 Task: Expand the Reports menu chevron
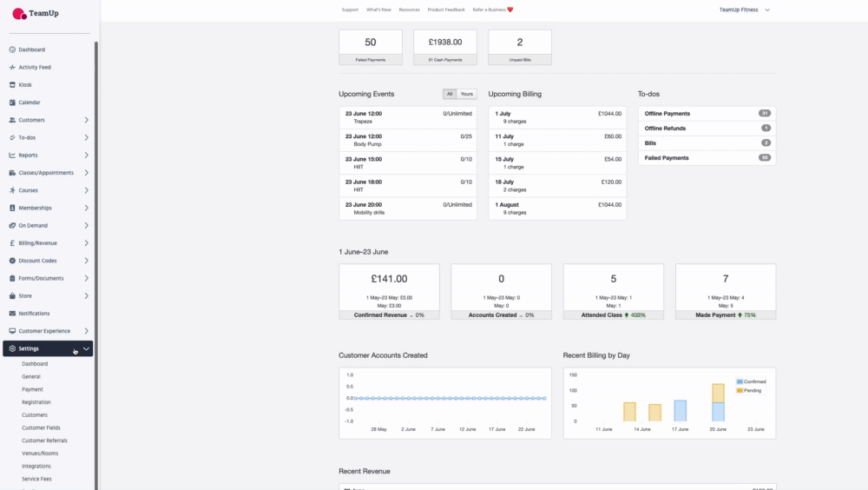(86, 156)
